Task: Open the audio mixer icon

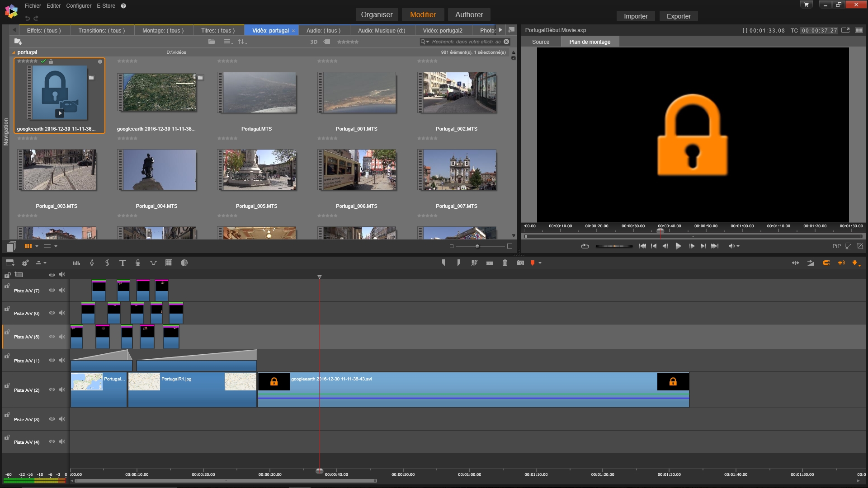Action: [x=76, y=263]
